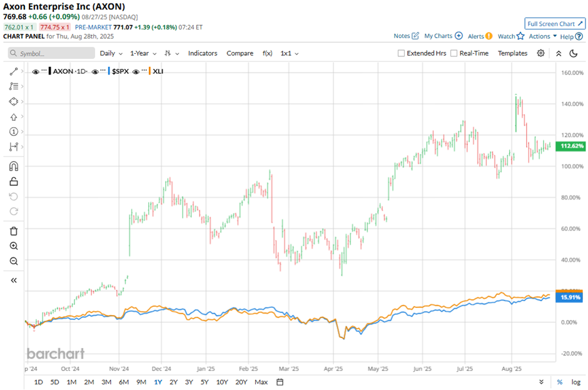
Task: Enable the Extended Hrs checkbox
Action: [401, 53]
